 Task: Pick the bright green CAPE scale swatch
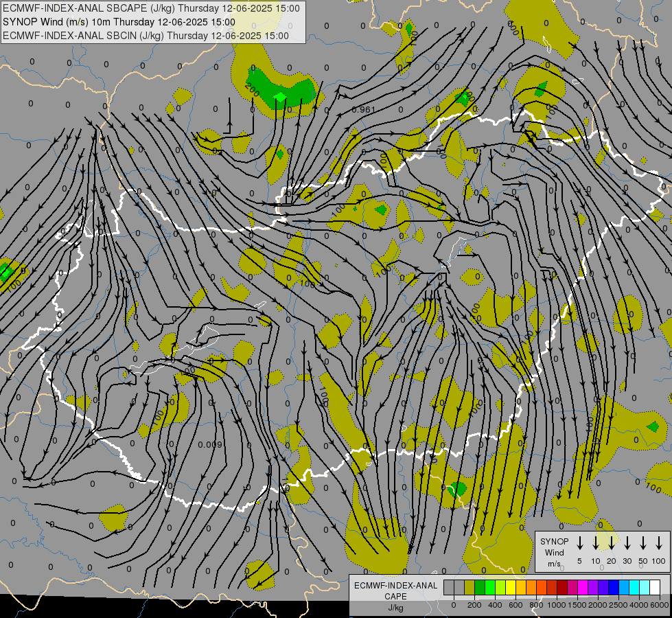(490, 587)
